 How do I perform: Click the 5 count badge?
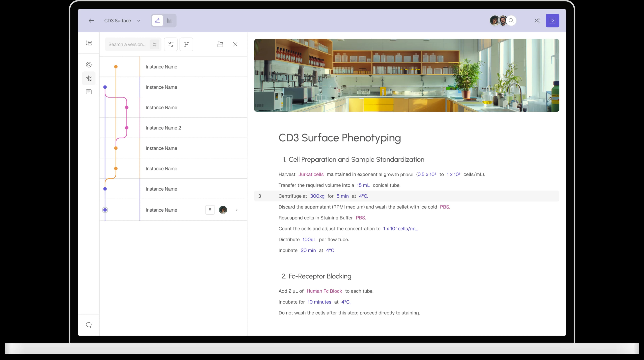pos(210,210)
